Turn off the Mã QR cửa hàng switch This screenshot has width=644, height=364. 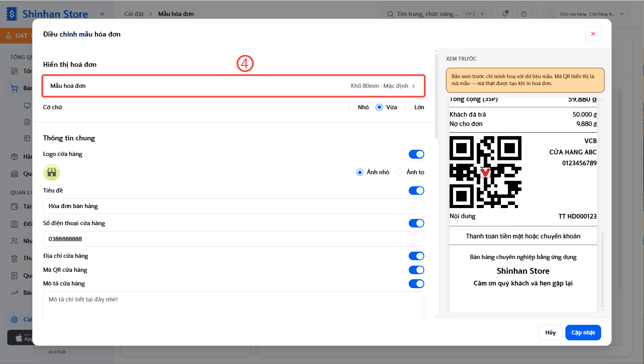[416, 270]
